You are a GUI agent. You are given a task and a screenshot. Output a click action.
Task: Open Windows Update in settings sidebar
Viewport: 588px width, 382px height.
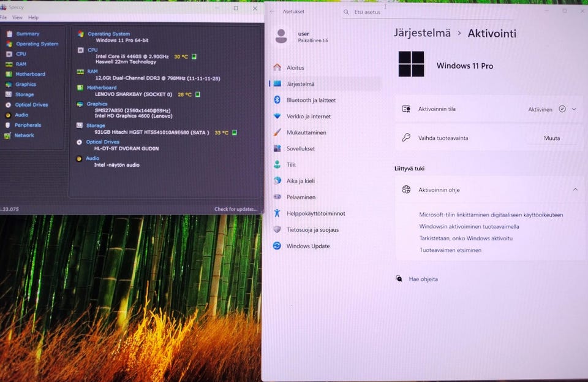307,246
